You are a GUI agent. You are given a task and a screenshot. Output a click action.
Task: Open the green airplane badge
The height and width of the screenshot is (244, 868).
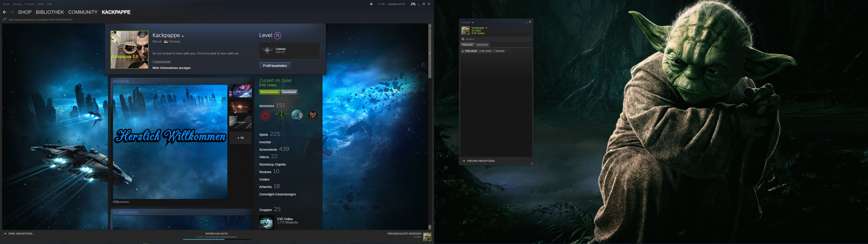[281, 116]
